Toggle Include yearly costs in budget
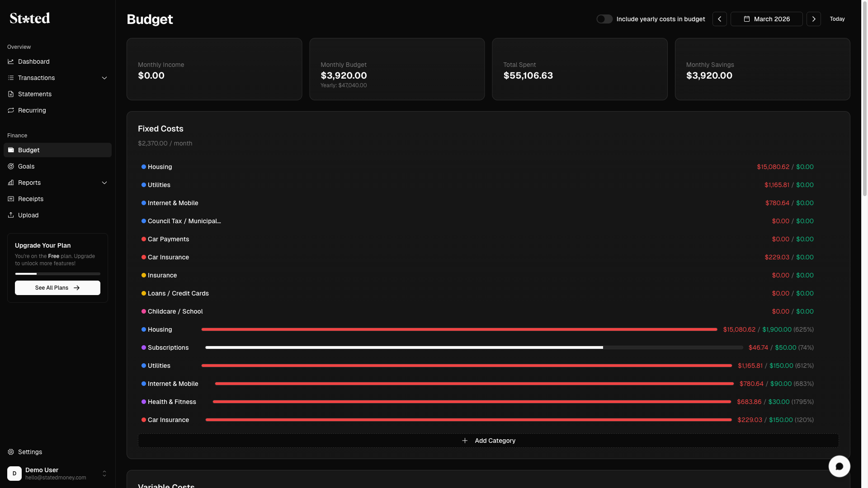This screenshot has height=488, width=868. pyautogui.click(x=604, y=19)
